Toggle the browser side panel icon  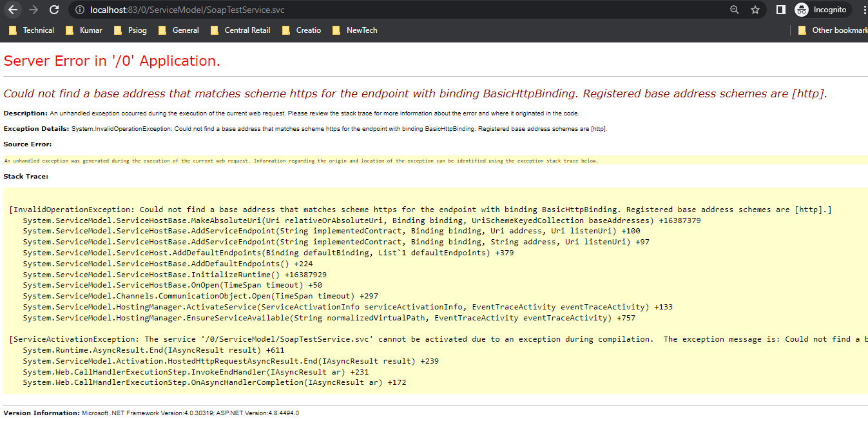tap(780, 10)
